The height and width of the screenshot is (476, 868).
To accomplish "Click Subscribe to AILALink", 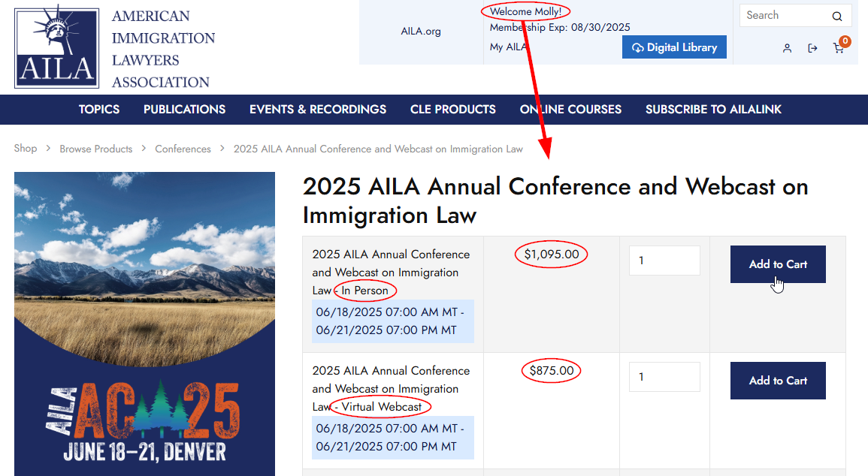I will point(713,110).
